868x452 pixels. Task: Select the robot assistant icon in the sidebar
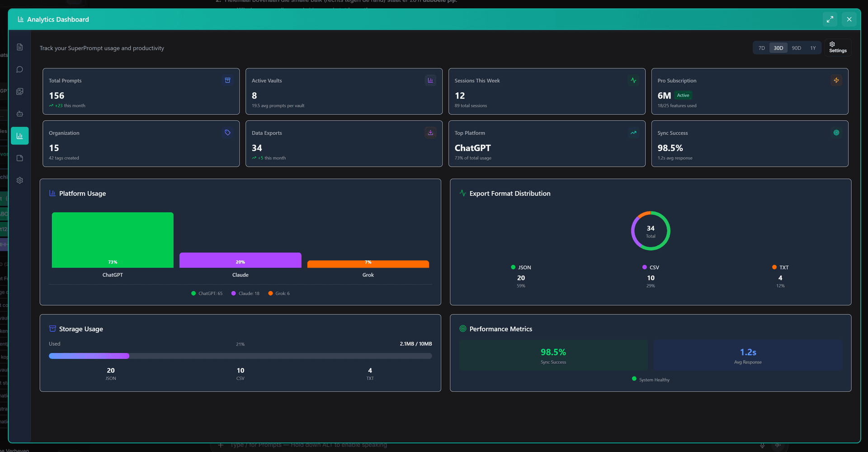pyautogui.click(x=19, y=113)
